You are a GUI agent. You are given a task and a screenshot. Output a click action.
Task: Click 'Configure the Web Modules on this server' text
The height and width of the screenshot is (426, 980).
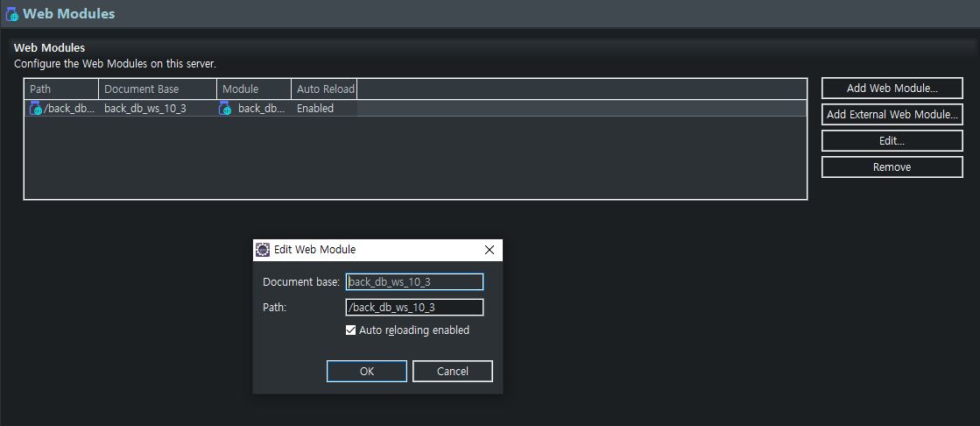pos(115,64)
